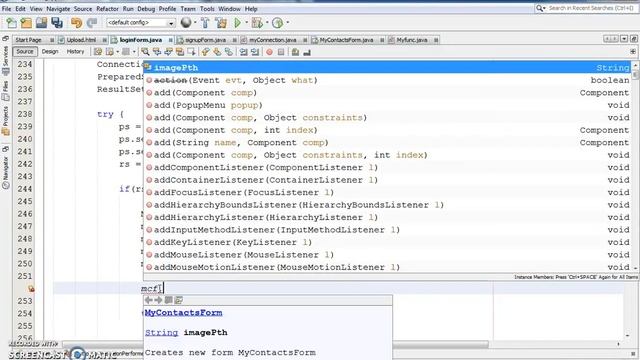Open the File menu
The image size is (640, 360).
tap(6, 9)
